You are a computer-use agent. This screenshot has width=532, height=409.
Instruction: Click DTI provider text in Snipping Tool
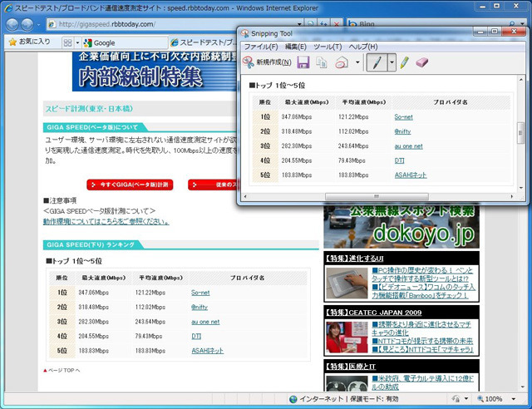(399, 160)
